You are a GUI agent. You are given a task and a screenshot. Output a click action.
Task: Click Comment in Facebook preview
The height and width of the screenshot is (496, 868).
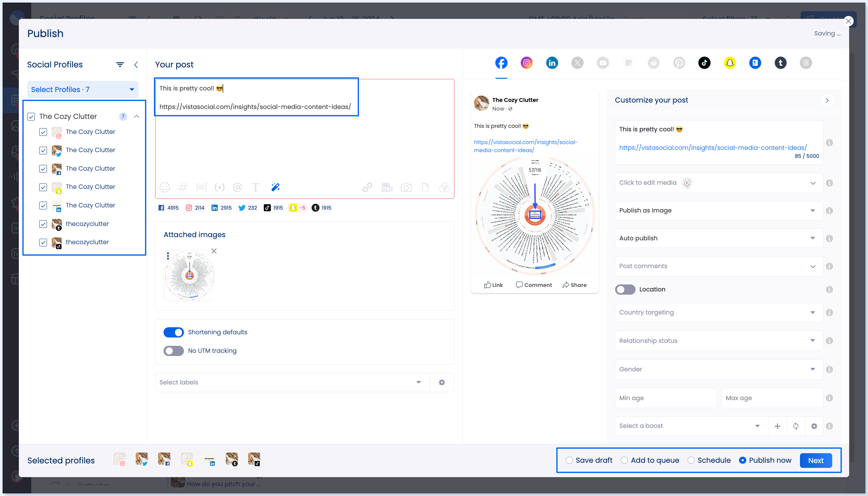pyautogui.click(x=534, y=285)
